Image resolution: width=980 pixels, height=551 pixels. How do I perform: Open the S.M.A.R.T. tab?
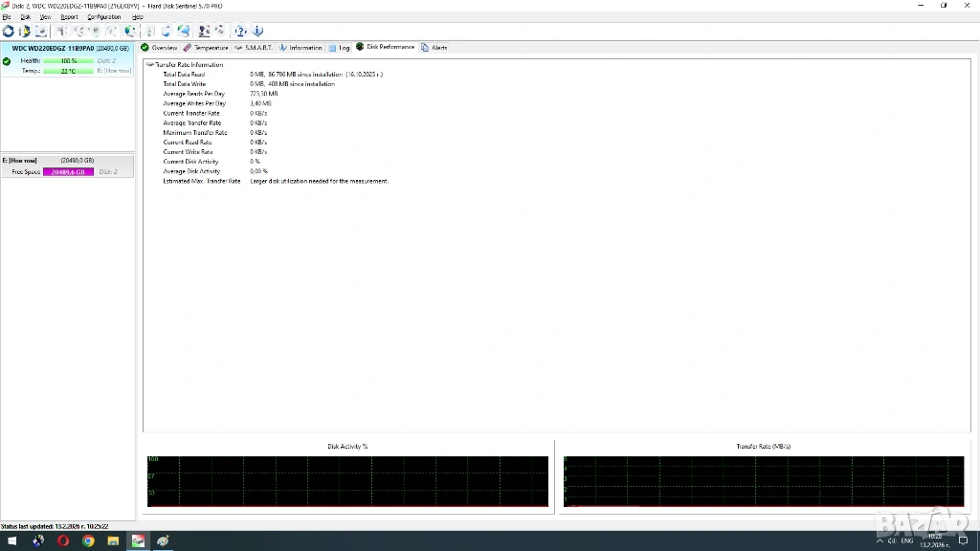pyautogui.click(x=255, y=47)
